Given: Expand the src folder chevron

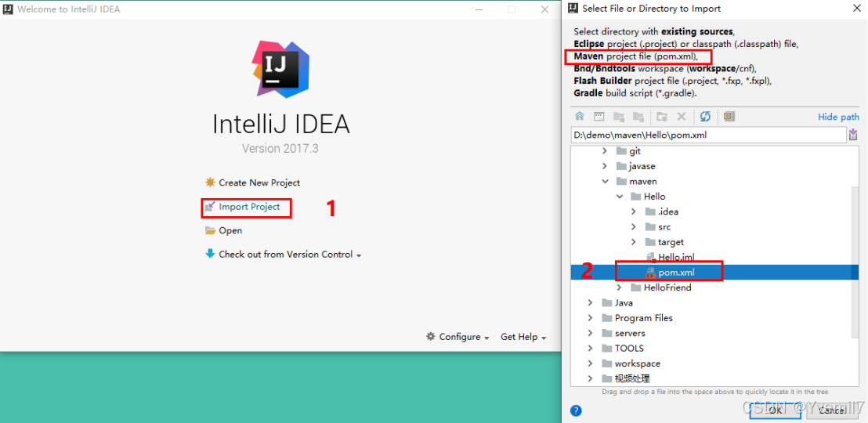Looking at the screenshot, I should [x=633, y=226].
